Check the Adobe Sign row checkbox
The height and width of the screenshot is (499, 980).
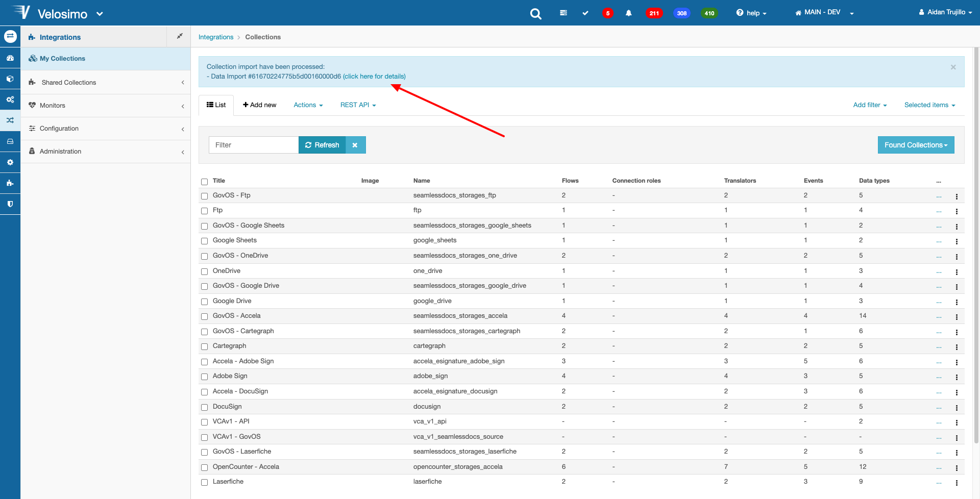point(204,377)
